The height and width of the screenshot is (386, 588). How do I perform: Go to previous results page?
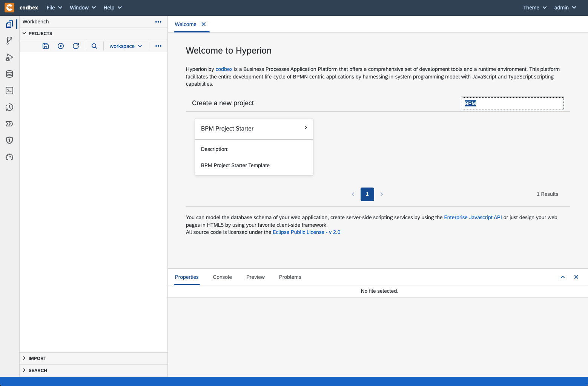tap(353, 194)
